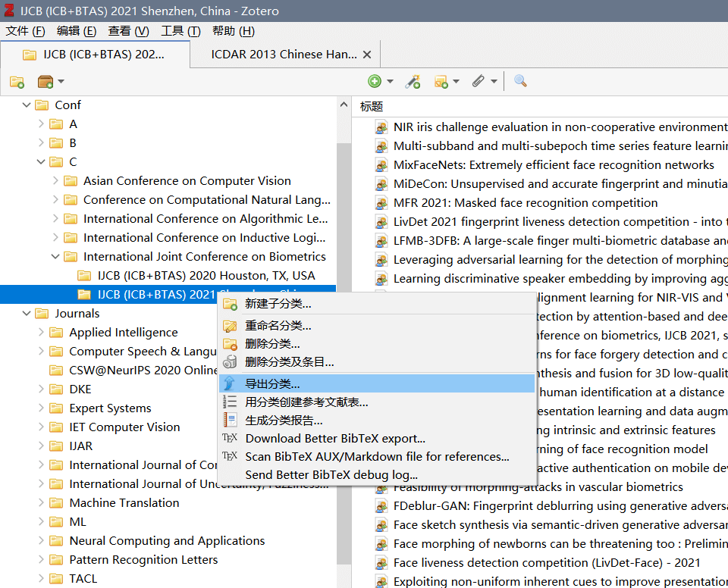Choose 用分类创建参考文献表... menu entry
Screen dimensions: 728x588
pyautogui.click(x=377, y=402)
